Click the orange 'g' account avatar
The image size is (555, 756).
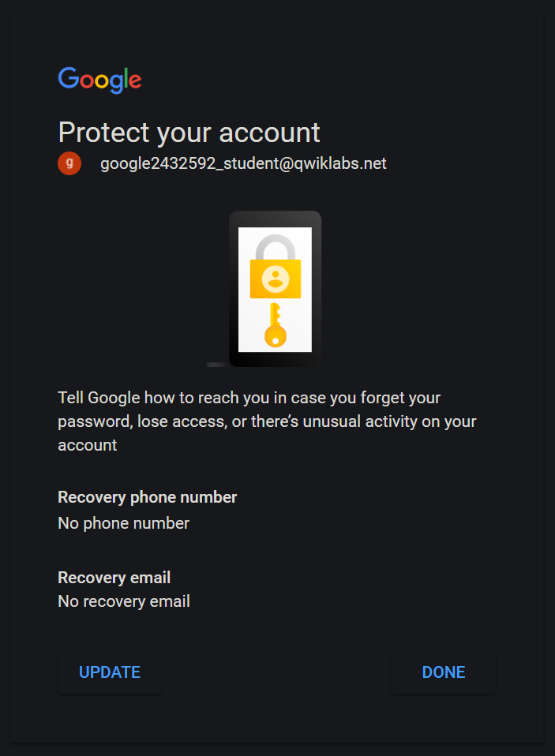[69, 163]
